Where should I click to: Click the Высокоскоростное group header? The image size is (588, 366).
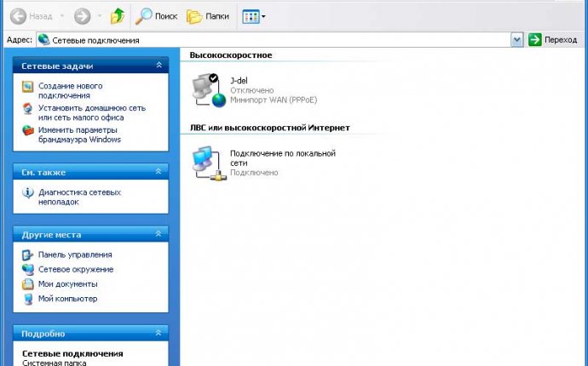tap(231, 55)
